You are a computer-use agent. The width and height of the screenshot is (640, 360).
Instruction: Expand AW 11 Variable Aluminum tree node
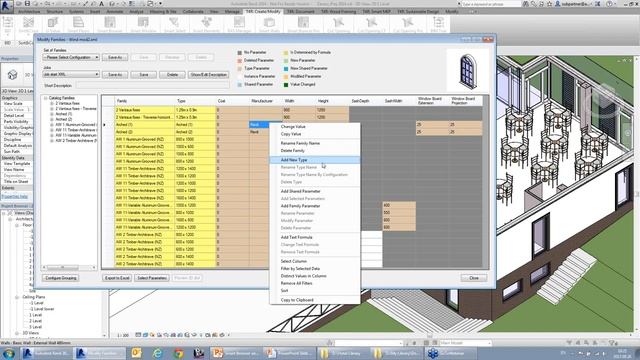[52, 136]
